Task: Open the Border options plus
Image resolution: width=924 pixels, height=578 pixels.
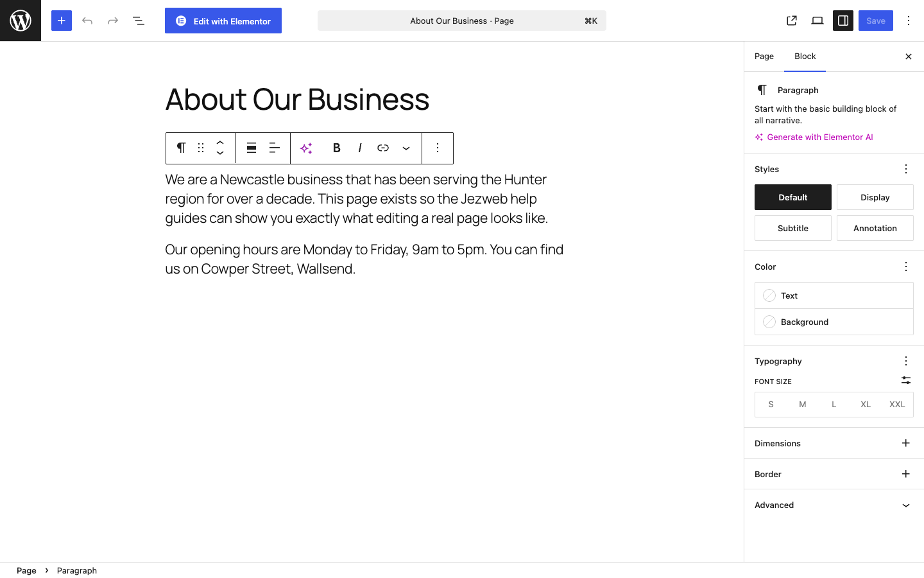Action: [906, 474]
